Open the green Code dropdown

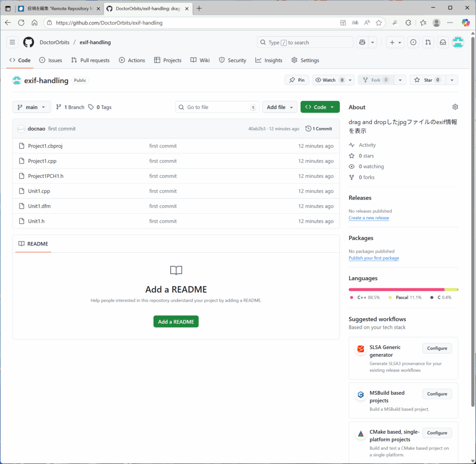pyautogui.click(x=320, y=107)
